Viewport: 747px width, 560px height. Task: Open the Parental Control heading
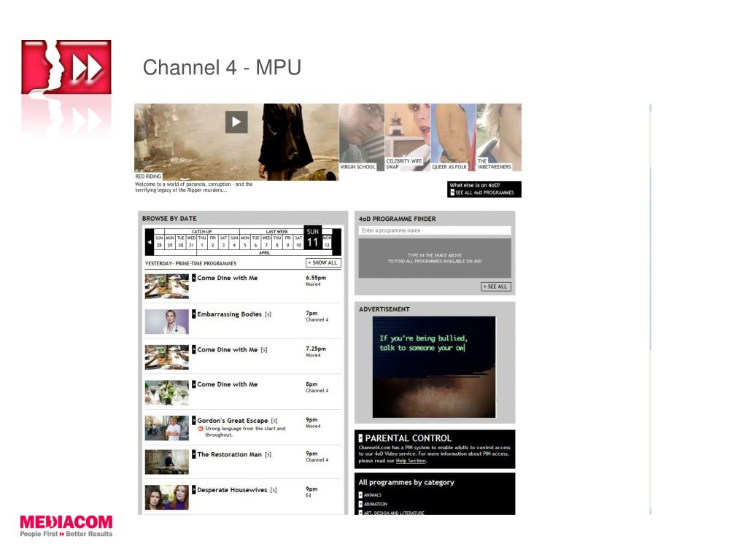coord(409,438)
